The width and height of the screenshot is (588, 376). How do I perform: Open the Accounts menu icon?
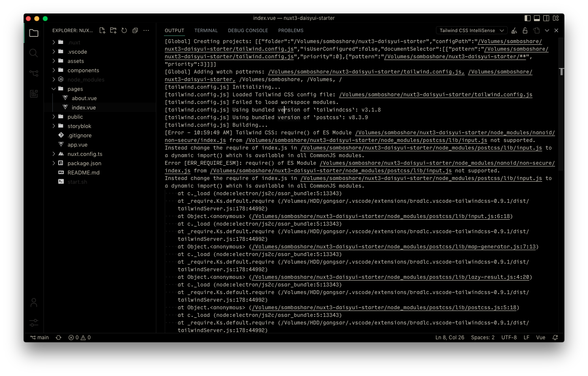click(34, 302)
